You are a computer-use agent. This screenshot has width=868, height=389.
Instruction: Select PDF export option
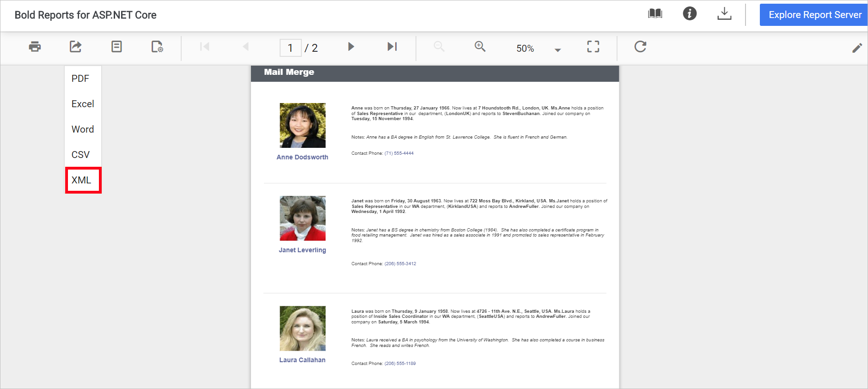point(80,79)
